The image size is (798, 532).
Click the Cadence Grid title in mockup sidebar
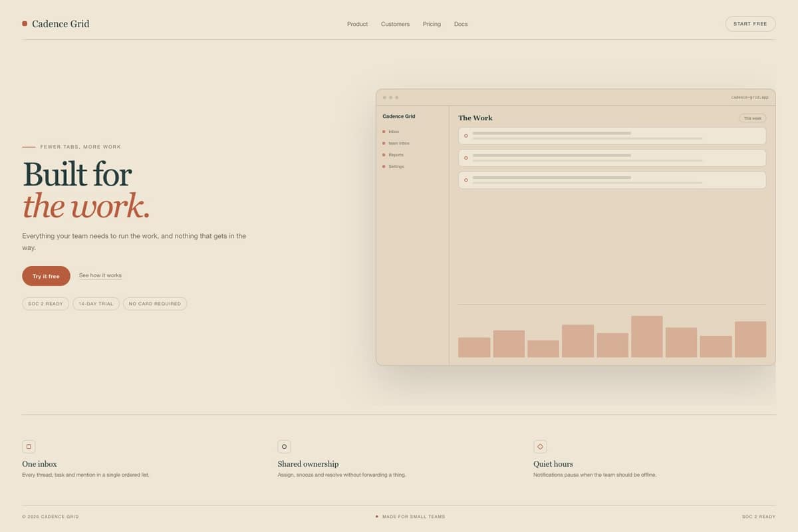coord(398,116)
